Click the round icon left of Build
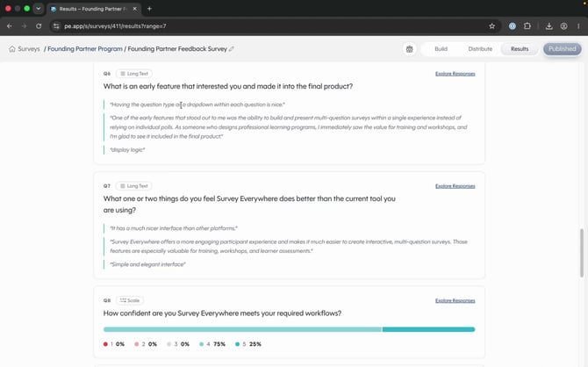588x367 pixels. click(410, 49)
